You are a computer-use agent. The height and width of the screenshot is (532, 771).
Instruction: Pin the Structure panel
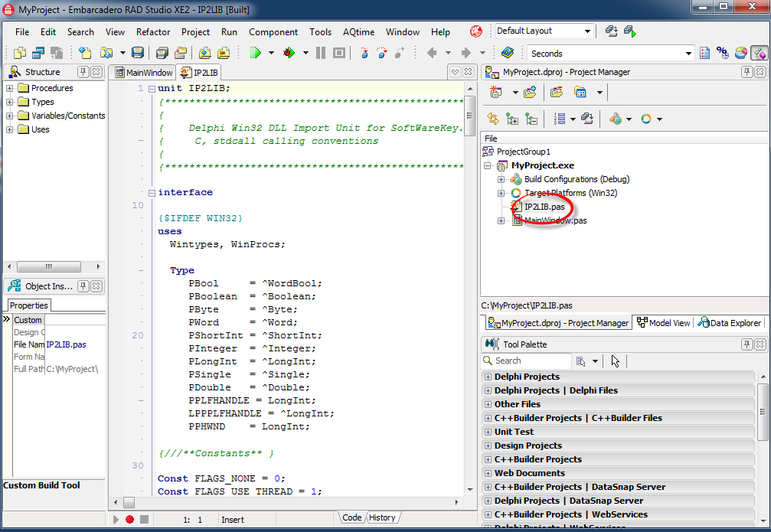tap(82, 72)
